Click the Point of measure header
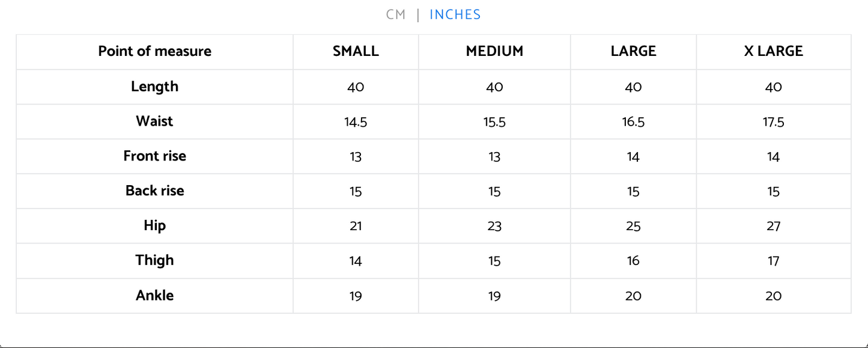Image resolution: width=868 pixels, height=348 pixels. 155,52
